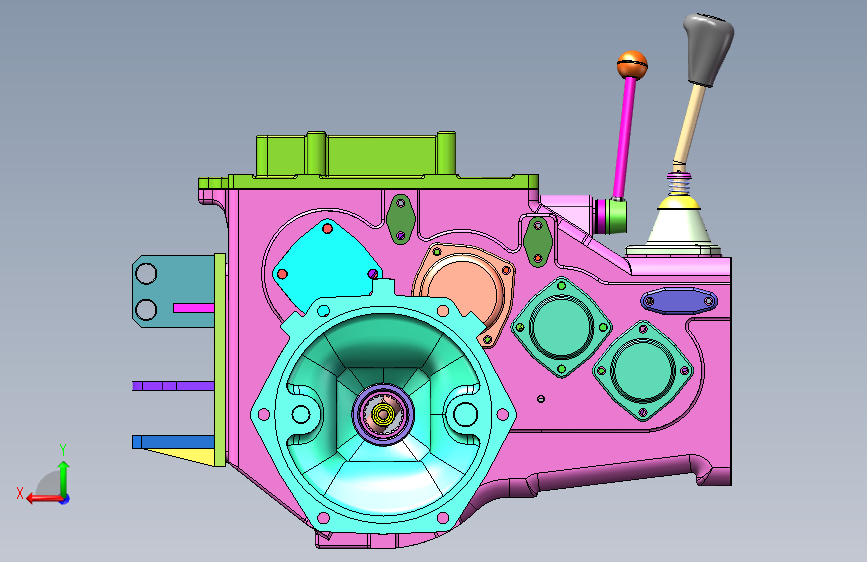Select the green clevis at magenta lever base

coord(615,216)
